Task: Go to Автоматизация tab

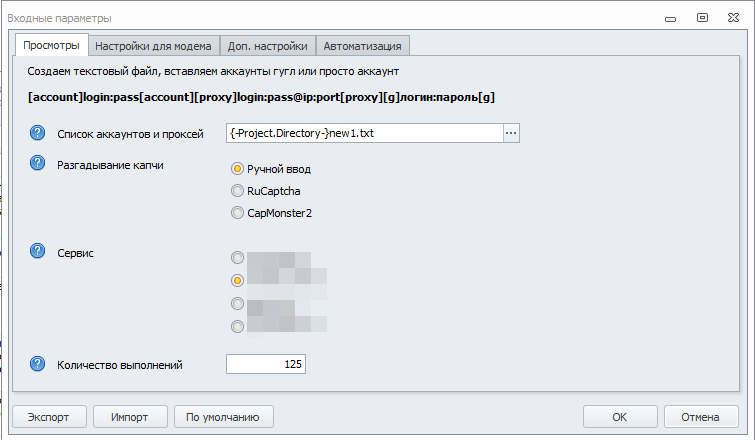Action: [363, 46]
